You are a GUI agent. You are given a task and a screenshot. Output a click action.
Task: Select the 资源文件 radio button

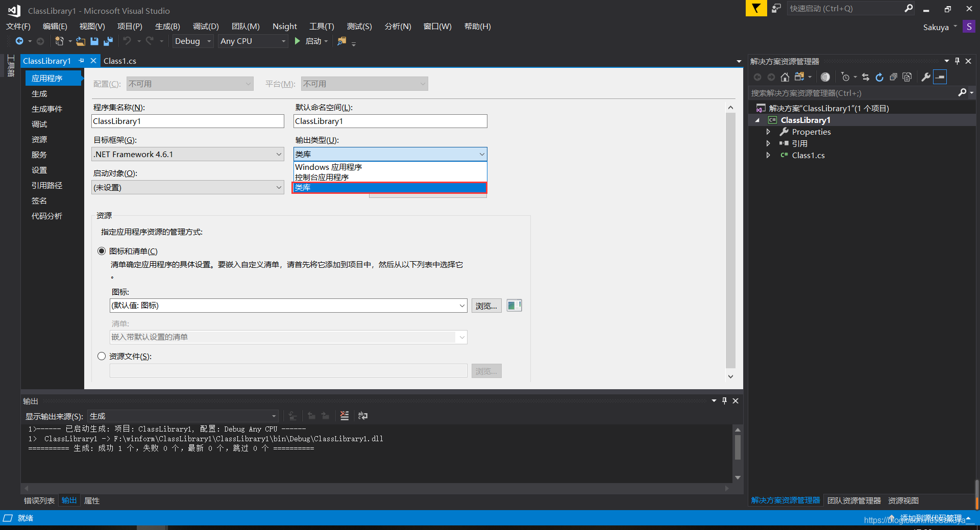click(x=102, y=356)
